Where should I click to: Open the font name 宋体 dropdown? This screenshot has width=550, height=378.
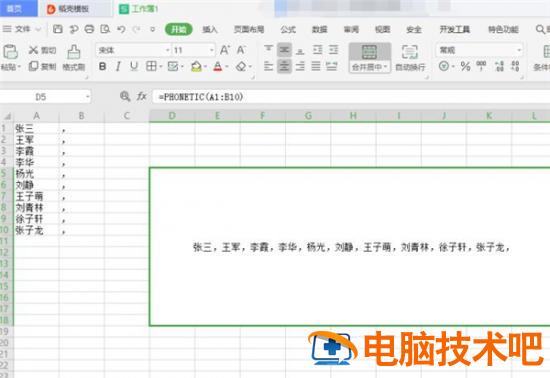[167, 50]
